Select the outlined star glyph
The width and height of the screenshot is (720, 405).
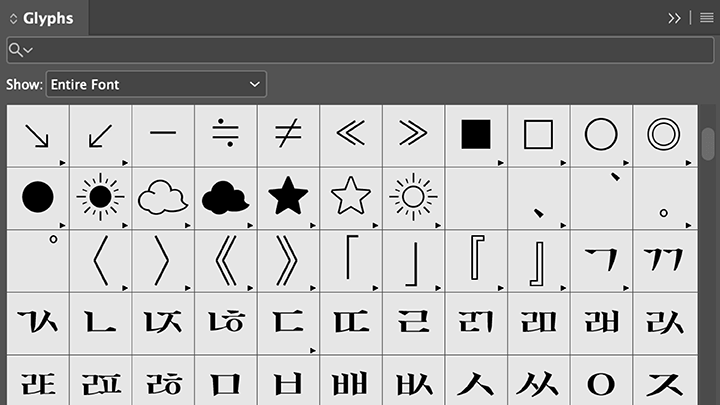pos(351,198)
